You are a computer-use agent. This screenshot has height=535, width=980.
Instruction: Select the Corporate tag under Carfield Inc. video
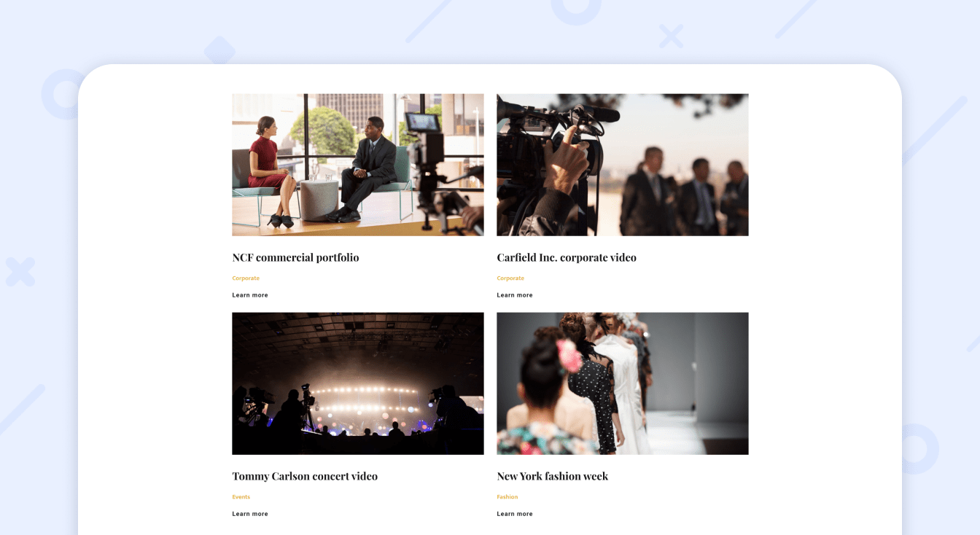point(510,278)
